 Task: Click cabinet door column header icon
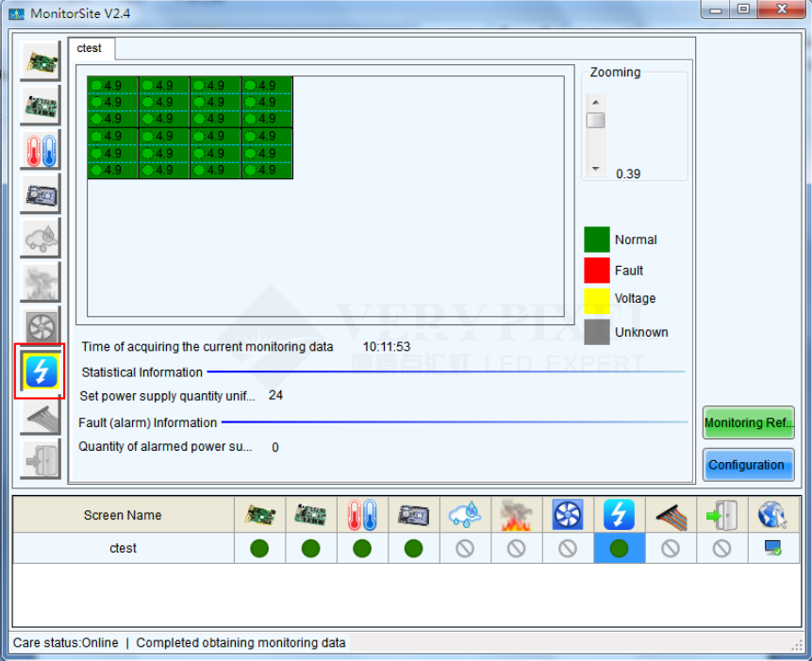coord(721,515)
